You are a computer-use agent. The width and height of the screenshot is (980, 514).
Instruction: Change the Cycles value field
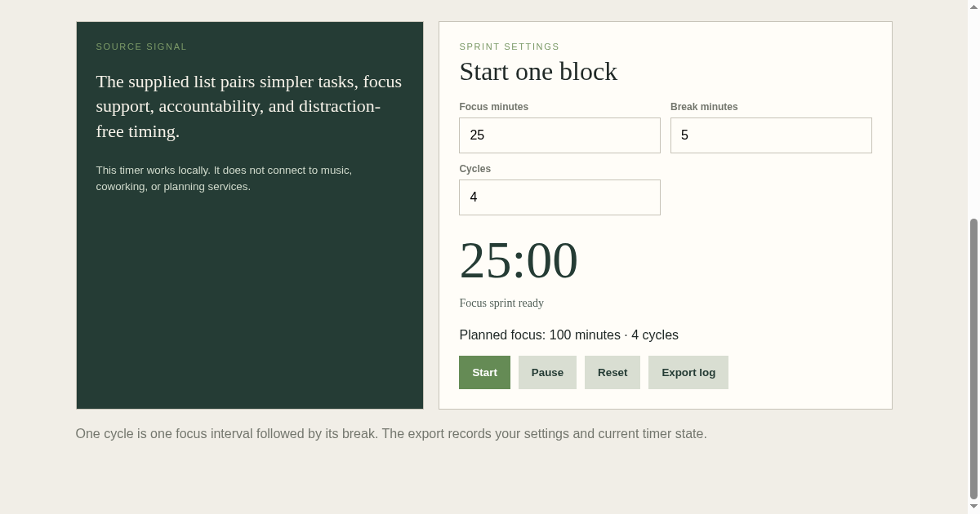[559, 197]
